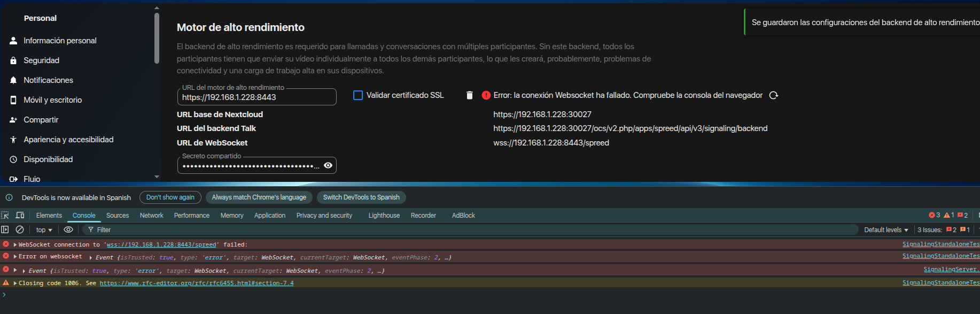Expand the Closing code 1006 warning
The image size is (980, 314).
click(x=15, y=284)
